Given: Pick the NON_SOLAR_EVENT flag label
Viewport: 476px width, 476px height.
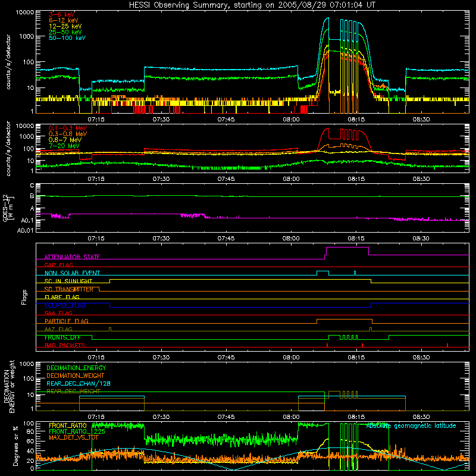Looking at the screenshot, I should [72, 273].
